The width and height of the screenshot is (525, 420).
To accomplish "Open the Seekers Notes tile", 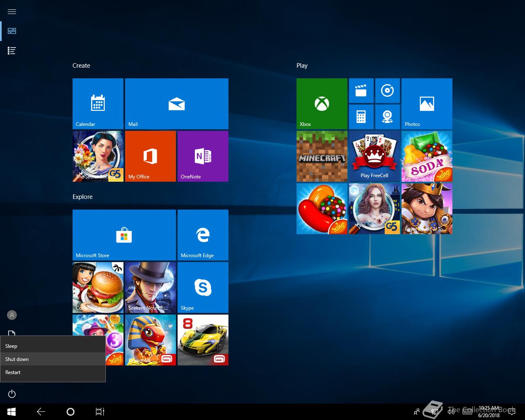I will click(x=151, y=288).
